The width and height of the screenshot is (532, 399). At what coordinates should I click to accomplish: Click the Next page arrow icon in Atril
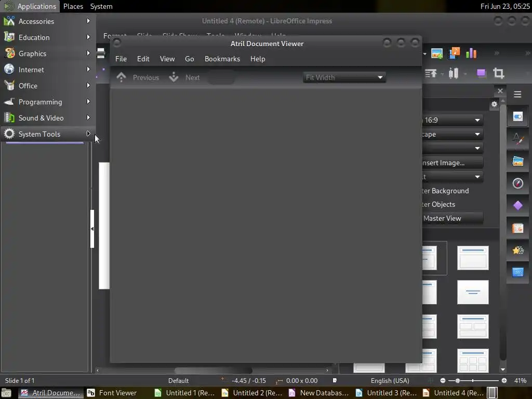[174, 77]
